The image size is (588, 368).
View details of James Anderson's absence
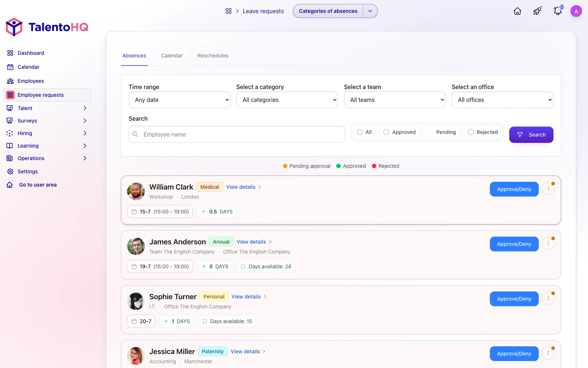(x=254, y=242)
